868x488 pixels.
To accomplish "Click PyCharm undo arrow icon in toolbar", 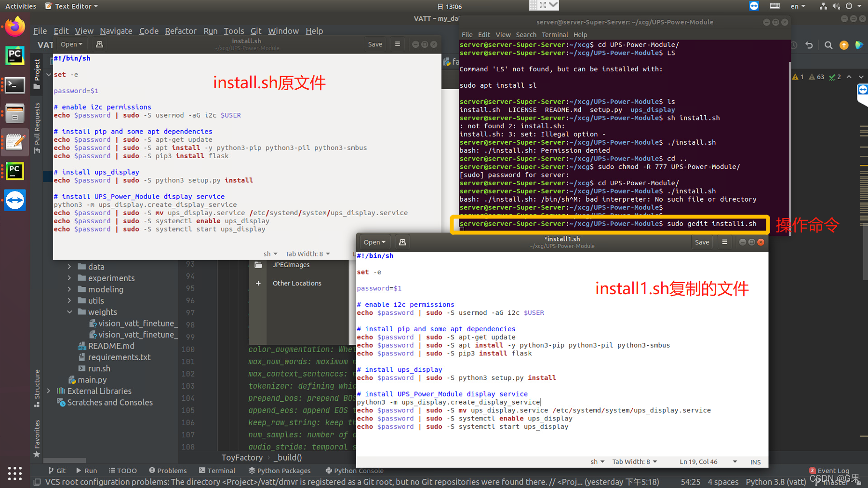I will pyautogui.click(x=809, y=45).
